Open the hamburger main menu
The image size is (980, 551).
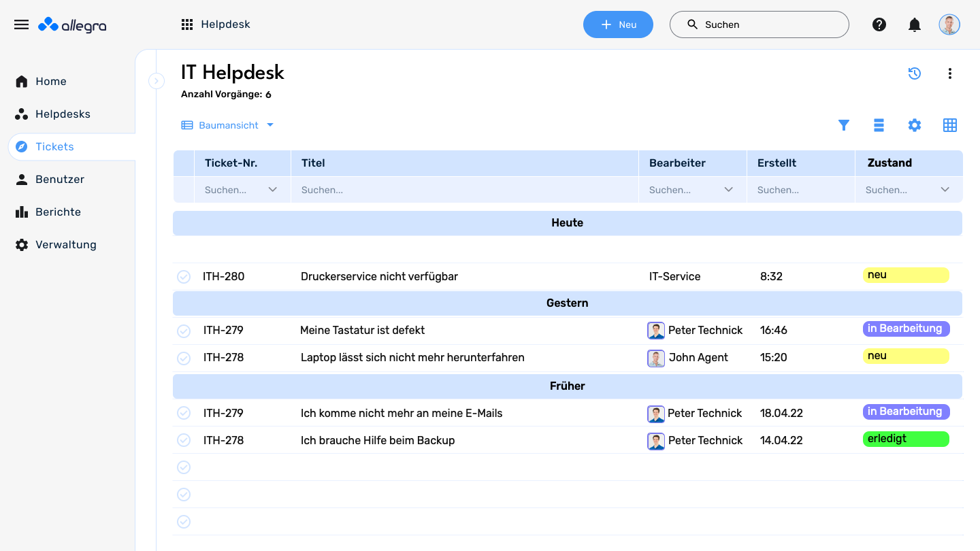22,24
